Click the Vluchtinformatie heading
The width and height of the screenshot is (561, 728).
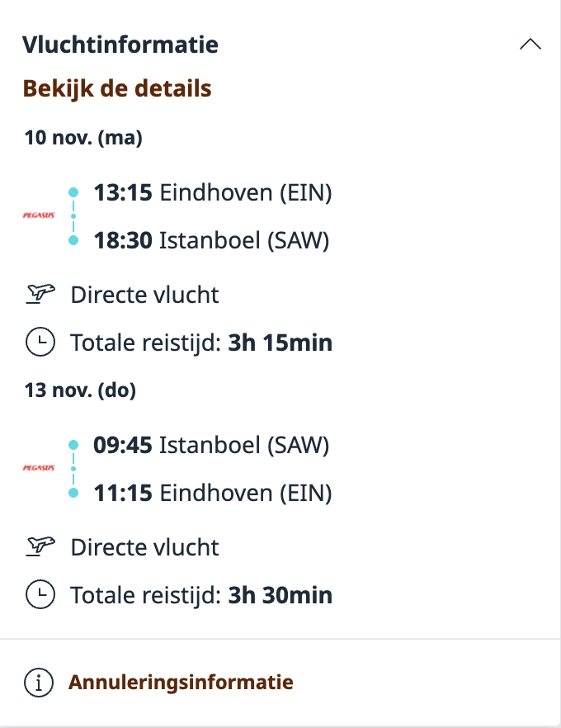tap(120, 45)
